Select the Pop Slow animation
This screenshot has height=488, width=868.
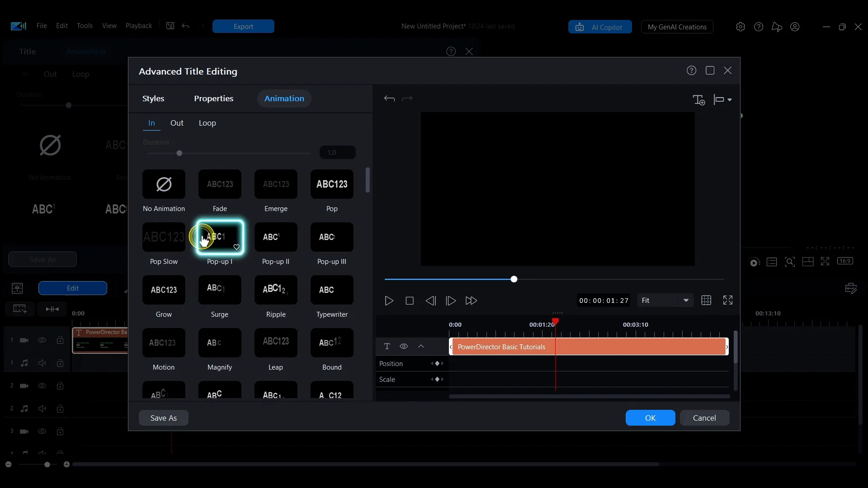pyautogui.click(x=164, y=237)
